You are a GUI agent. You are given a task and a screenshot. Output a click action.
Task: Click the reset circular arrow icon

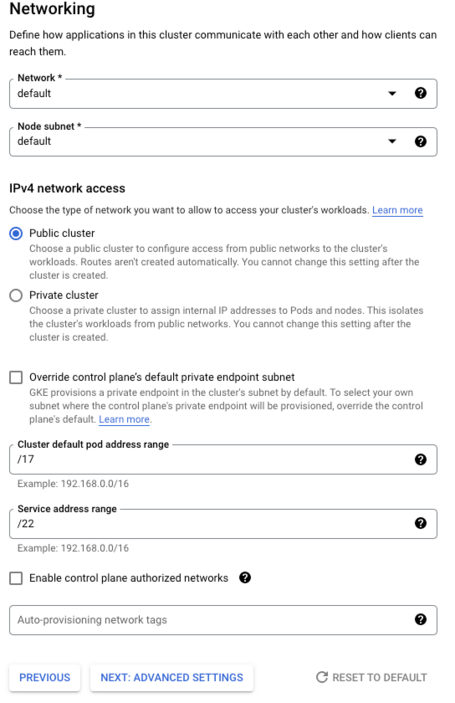pos(322,677)
